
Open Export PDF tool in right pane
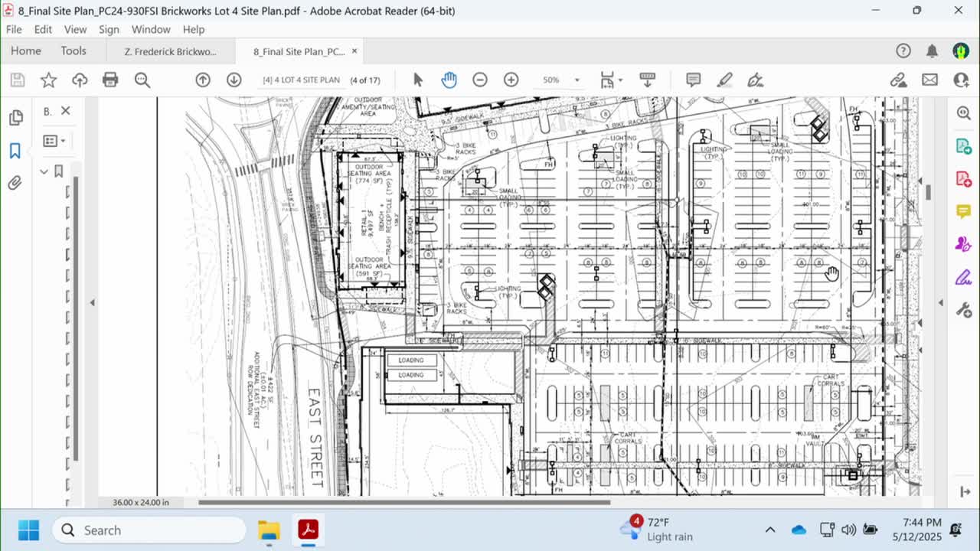click(964, 145)
